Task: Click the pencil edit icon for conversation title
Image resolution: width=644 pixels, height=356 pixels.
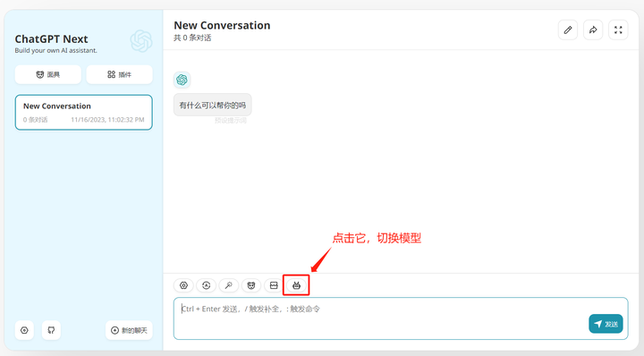Action: [x=568, y=30]
